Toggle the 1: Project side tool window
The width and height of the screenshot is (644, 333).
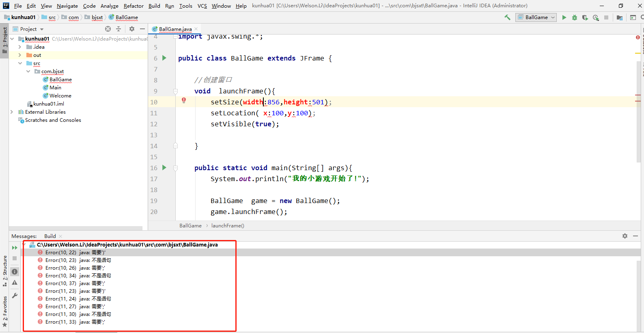point(4,40)
